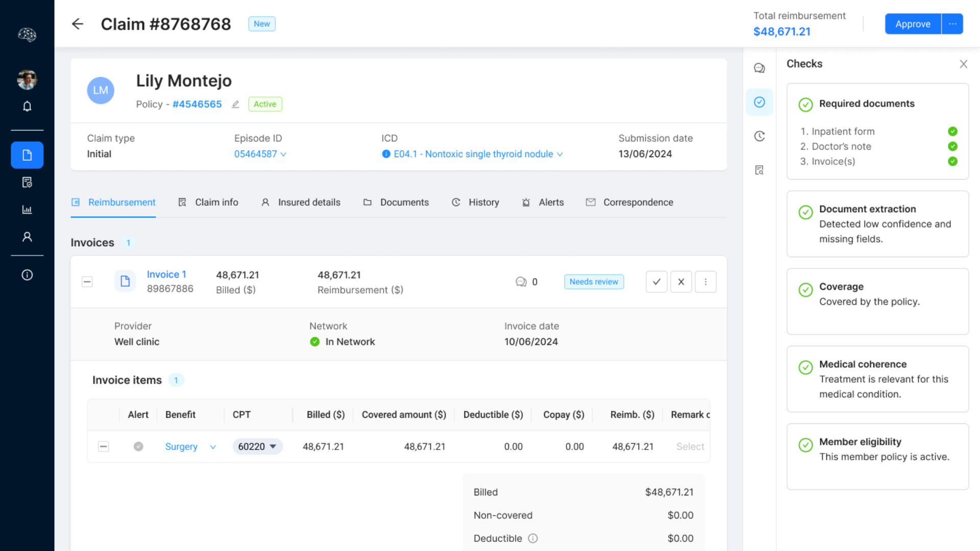Open the document search panel icon
Viewport: 980px width, 551px height.
click(x=759, y=170)
